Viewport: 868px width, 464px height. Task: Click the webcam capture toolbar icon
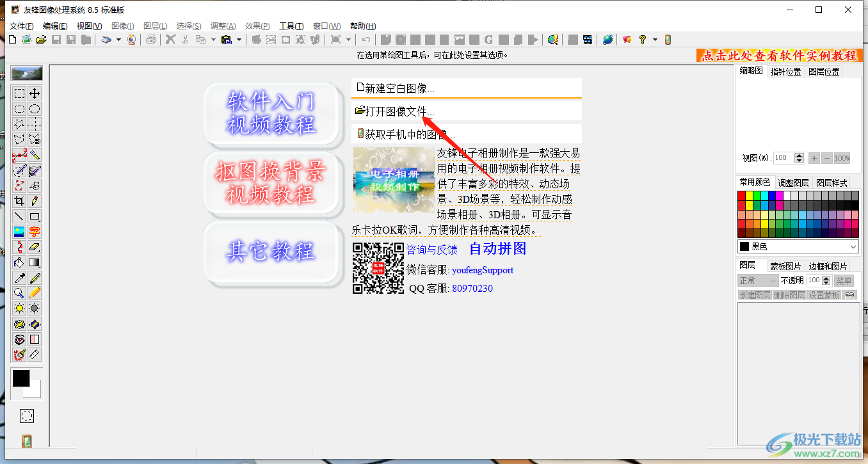click(131, 40)
